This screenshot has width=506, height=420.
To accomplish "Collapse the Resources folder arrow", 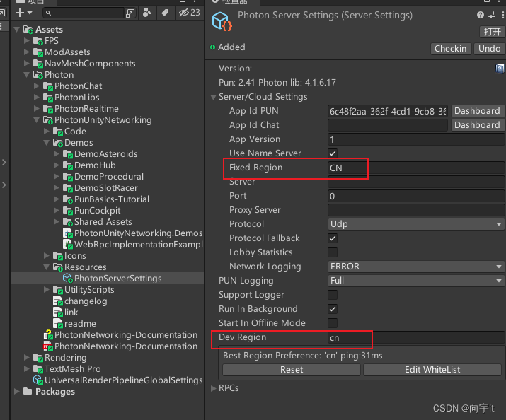I will 47,267.
